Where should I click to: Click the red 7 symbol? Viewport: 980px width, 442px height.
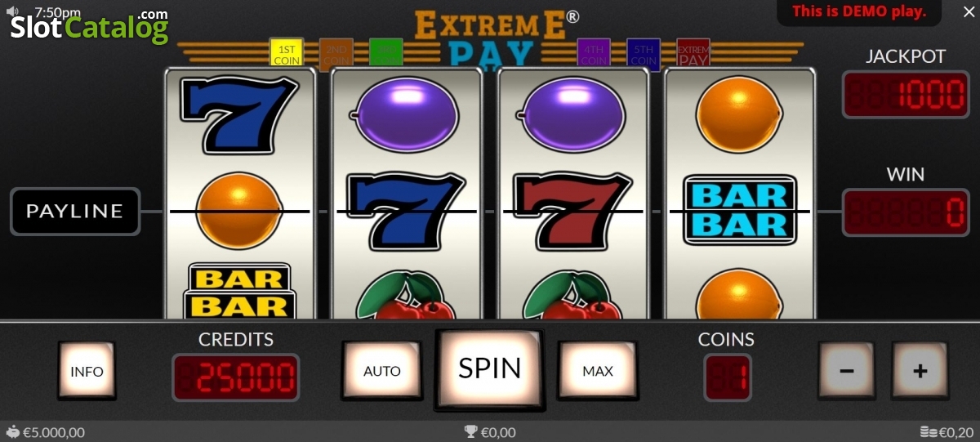tap(573, 210)
